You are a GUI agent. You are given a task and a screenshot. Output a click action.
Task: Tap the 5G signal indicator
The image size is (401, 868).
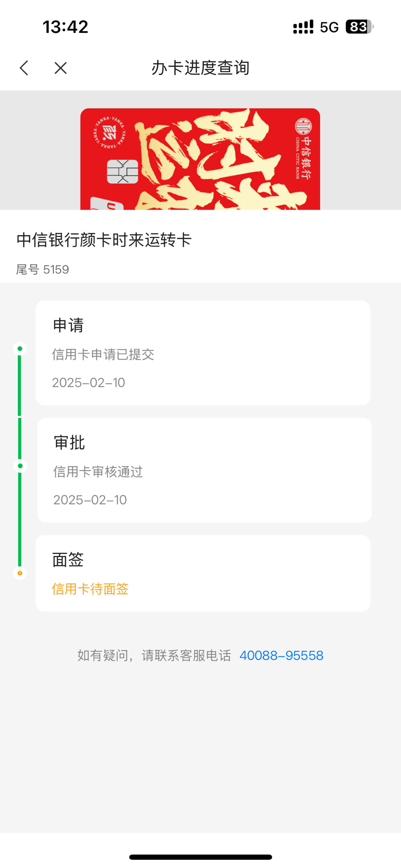pos(329,27)
